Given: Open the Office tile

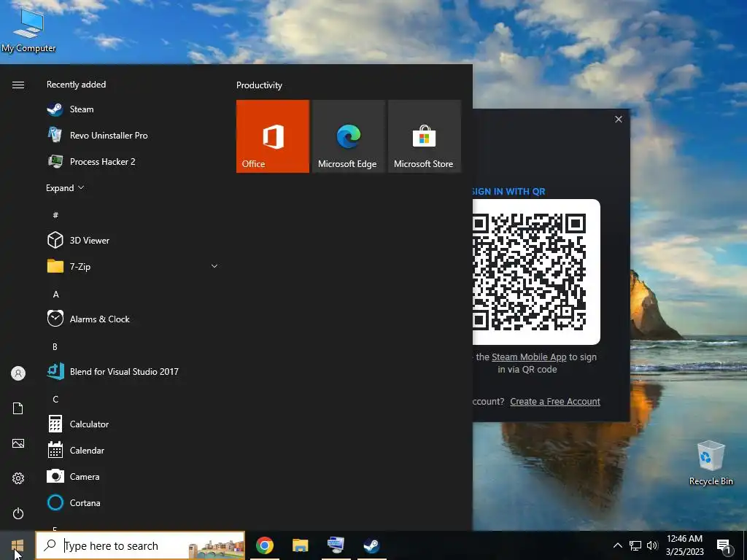Looking at the screenshot, I should pos(273,136).
